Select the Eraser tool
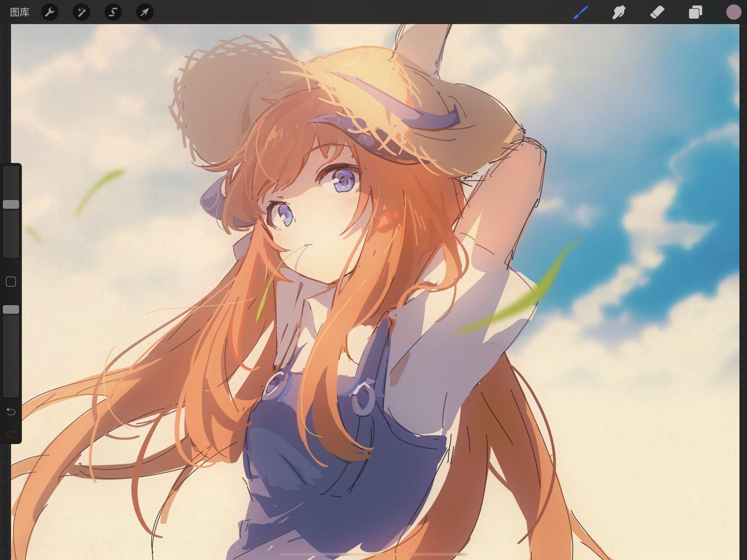747x560 pixels. pyautogui.click(x=657, y=13)
